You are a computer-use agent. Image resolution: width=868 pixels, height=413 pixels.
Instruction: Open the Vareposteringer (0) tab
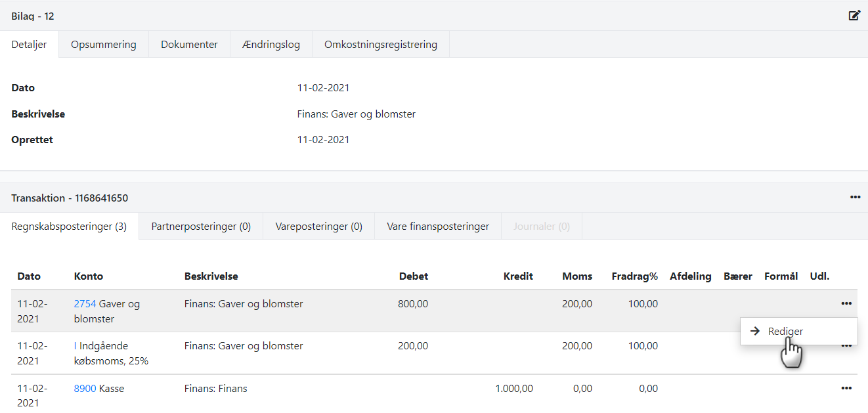(318, 227)
